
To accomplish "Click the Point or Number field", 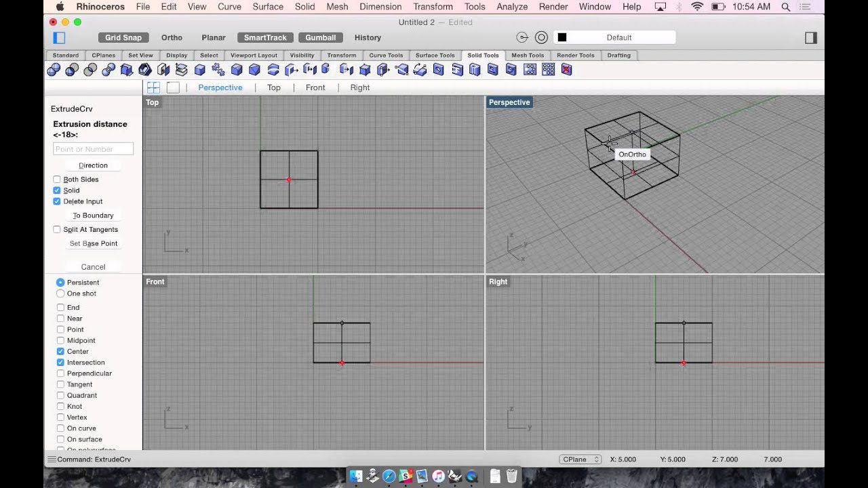I will click(x=93, y=149).
